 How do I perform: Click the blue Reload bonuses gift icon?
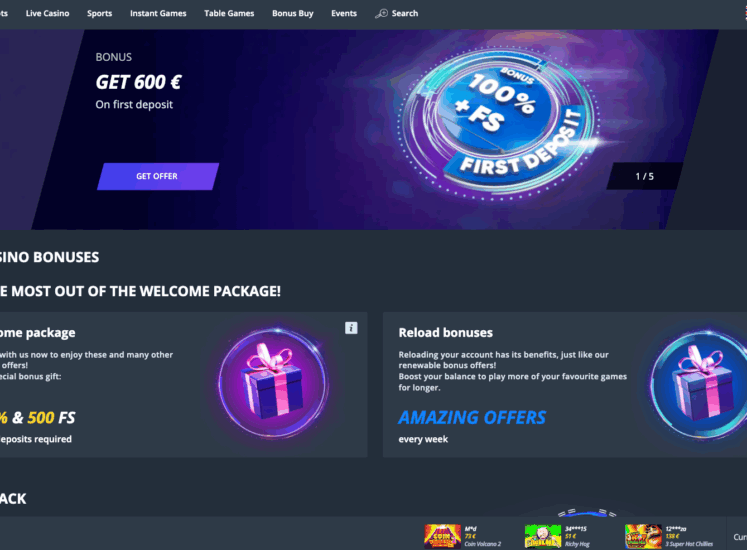pyautogui.click(x=698, y=384)
